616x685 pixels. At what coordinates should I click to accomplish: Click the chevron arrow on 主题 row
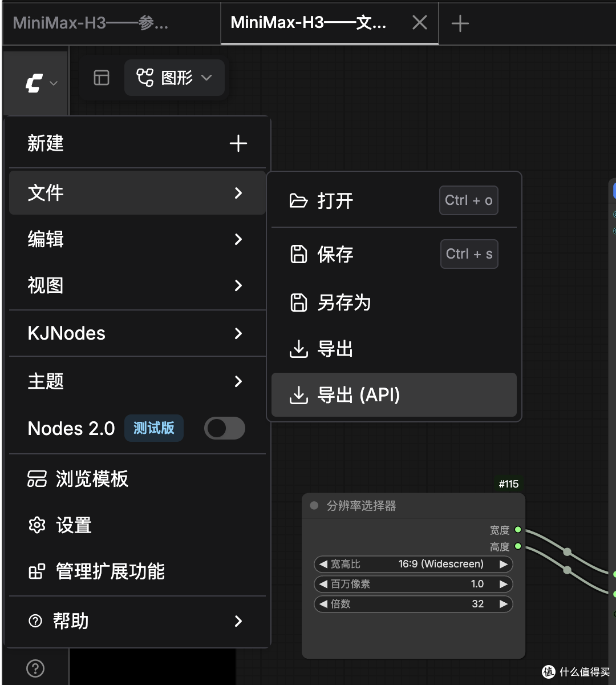click(x=238, y=381)
